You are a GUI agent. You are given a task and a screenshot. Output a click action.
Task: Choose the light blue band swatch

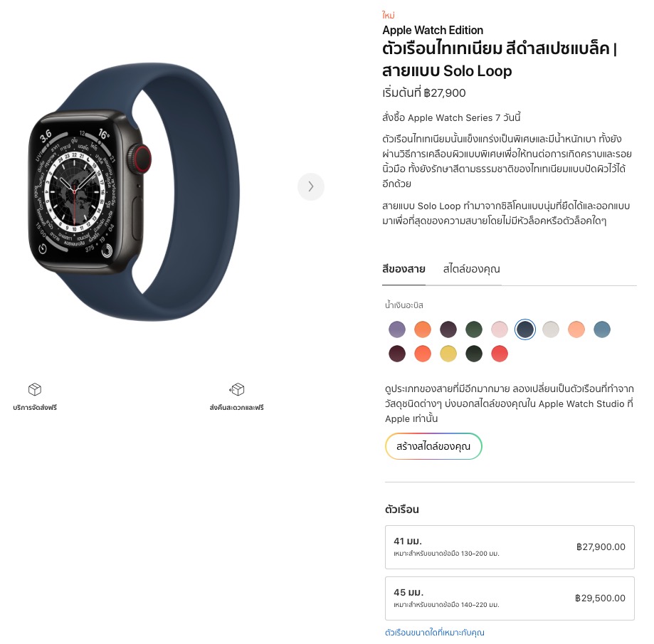point(602,329)
